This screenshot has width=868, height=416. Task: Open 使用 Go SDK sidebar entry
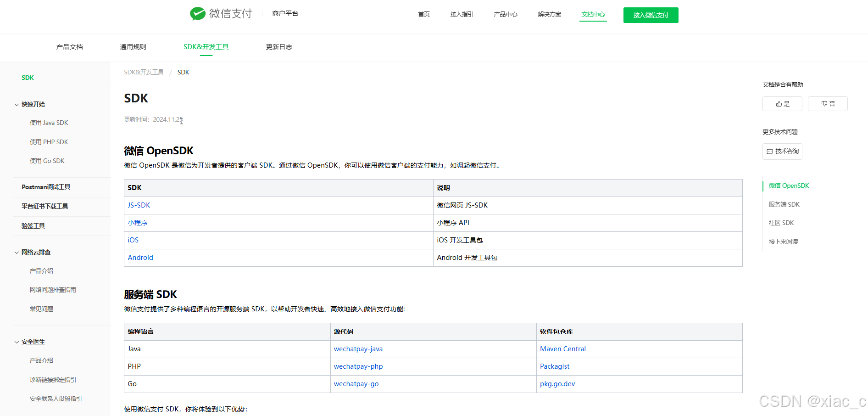point(47,161)
